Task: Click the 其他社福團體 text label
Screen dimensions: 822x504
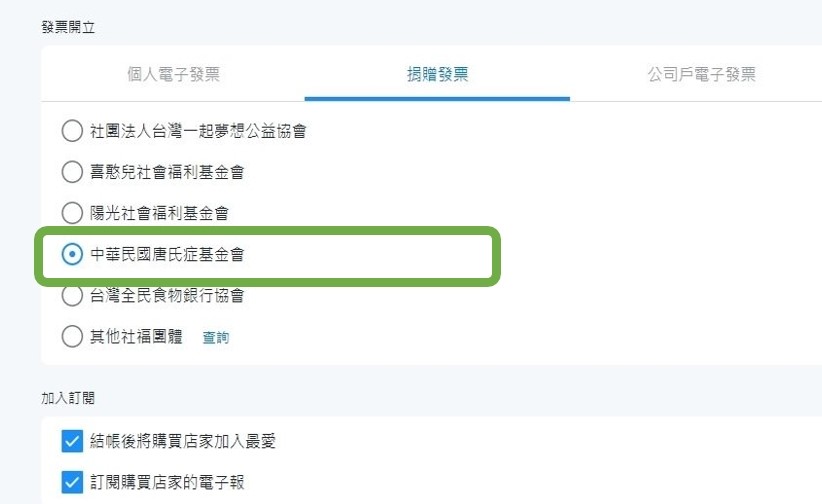Action: click(x=136, y=337)
